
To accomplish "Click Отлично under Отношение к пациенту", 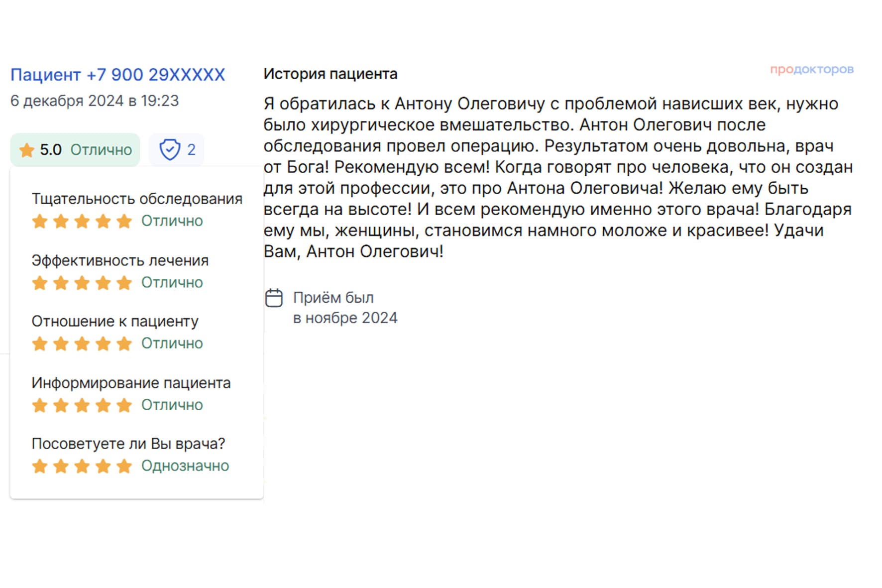I will (172, 343).
